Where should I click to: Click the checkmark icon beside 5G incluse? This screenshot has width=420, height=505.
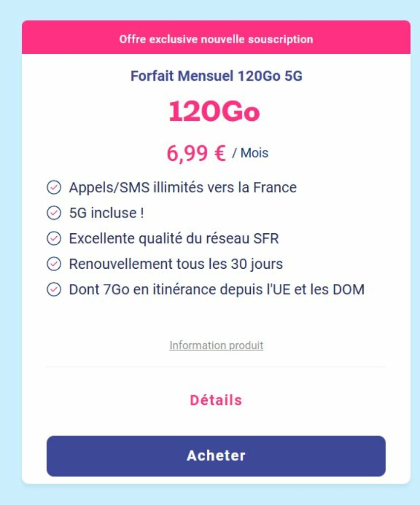[53, 213]
